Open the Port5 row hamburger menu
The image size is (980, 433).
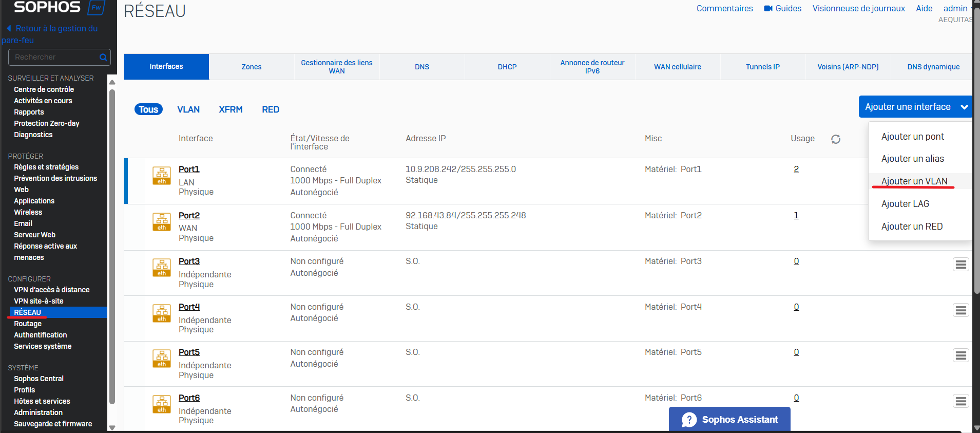pyautogui.click(x=961, y=355)
